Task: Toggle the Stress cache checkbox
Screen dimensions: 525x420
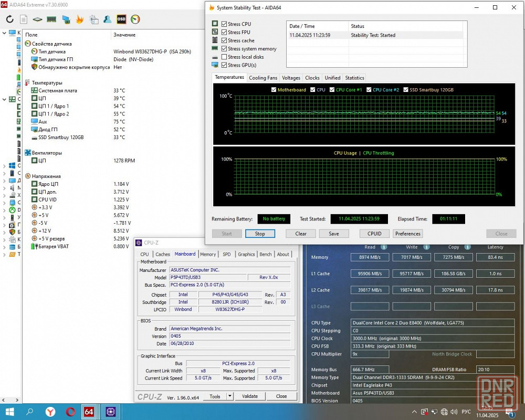Action: [224, 40]
